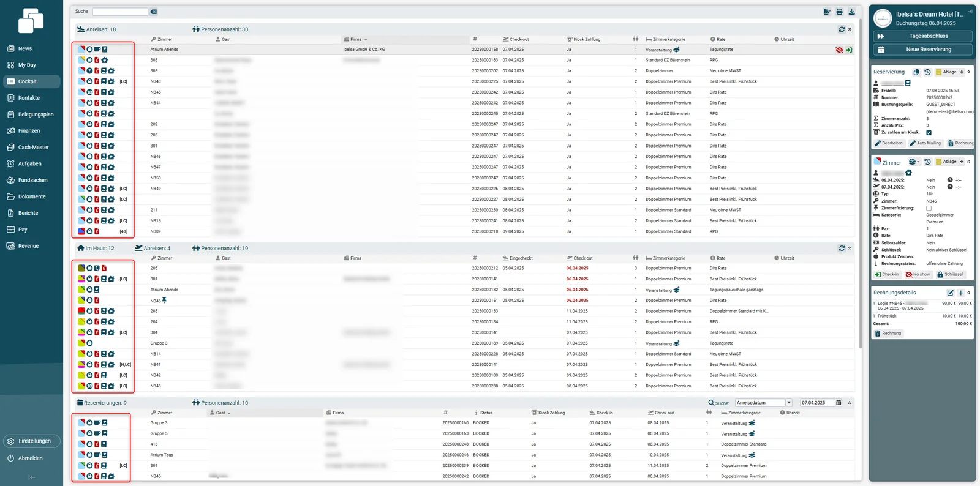980x486 pixels.
Task: Start Tagesabschluss
Action: (923, 36)
